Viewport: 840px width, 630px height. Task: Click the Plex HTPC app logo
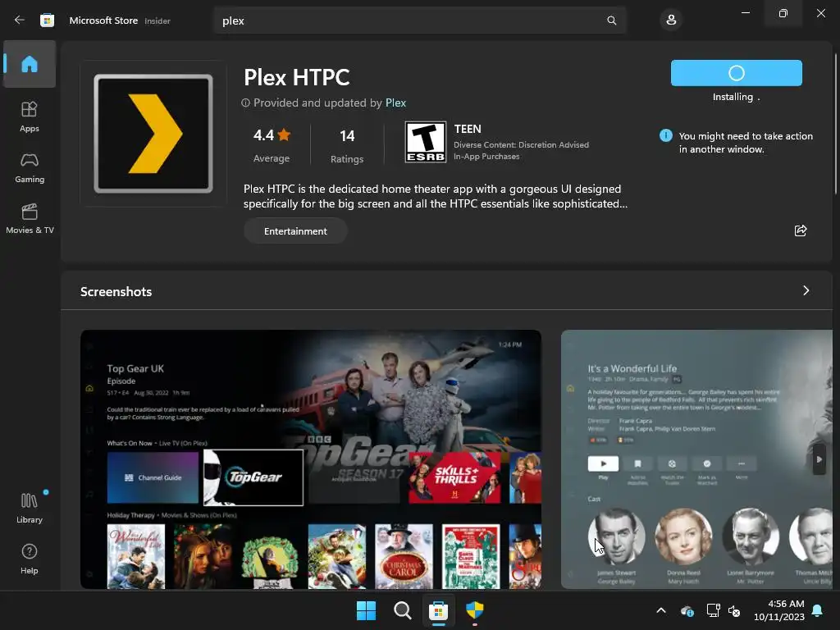tap(153, 134)
